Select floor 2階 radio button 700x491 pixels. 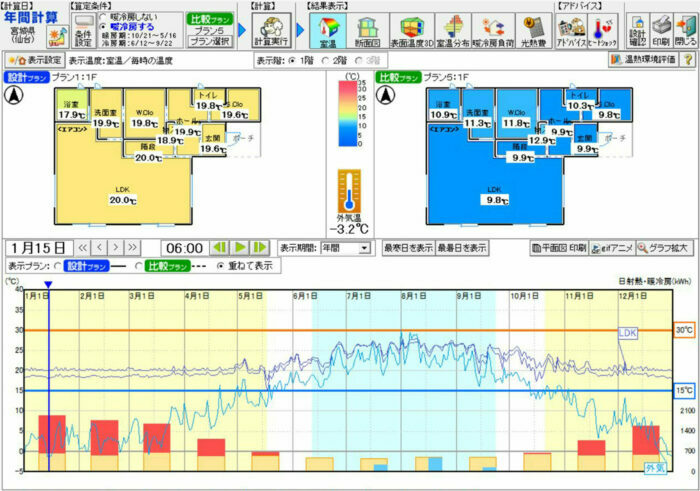pos(325,60)
